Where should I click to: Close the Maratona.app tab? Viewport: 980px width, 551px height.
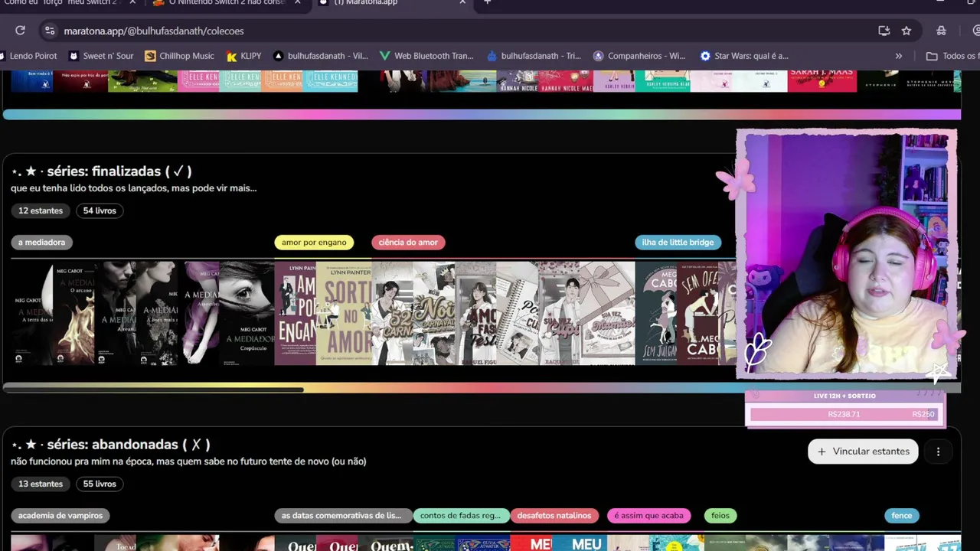462,2
